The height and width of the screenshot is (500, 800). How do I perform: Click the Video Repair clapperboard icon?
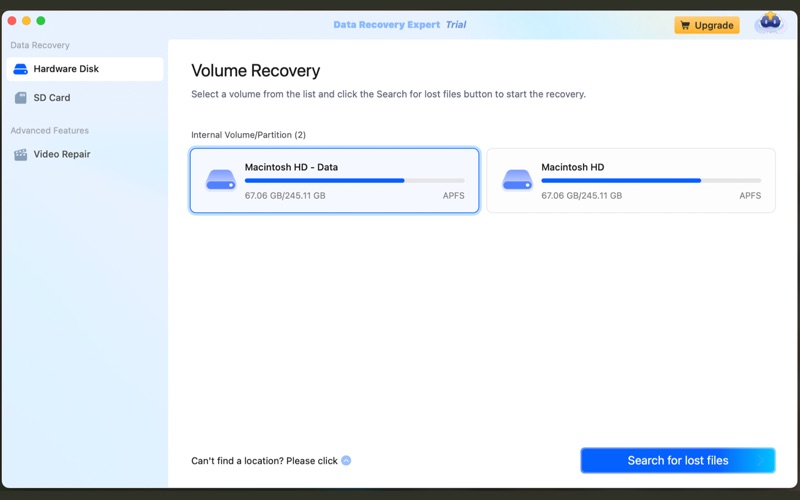tap(20, 154)
